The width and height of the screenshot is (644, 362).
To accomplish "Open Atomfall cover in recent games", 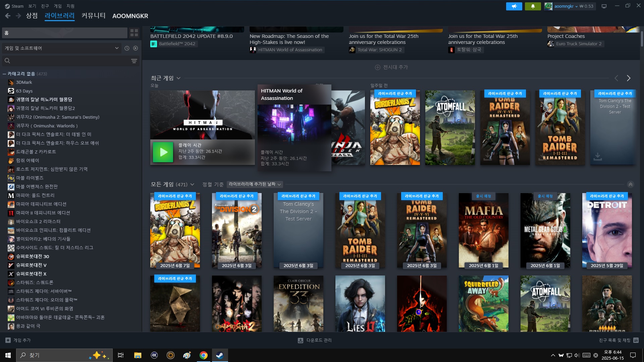I will point(450,128).
